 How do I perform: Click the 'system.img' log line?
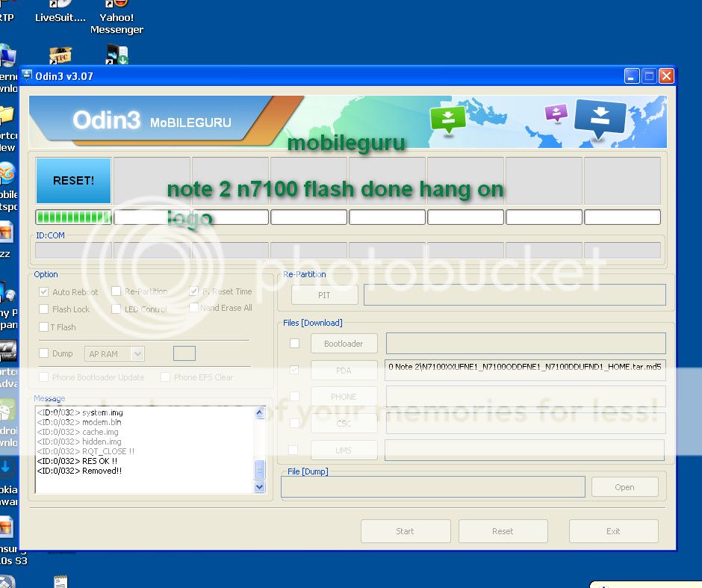click(80, 412)
